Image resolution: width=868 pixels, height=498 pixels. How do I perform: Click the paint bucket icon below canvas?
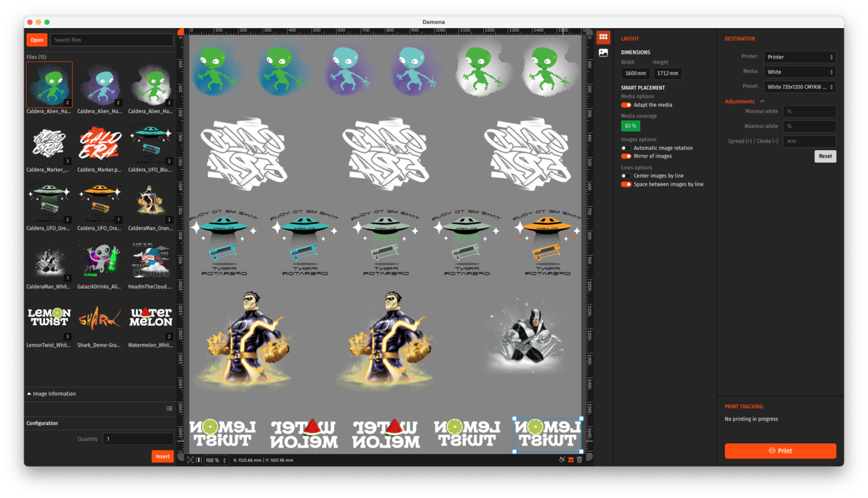pyautogui.click(x=562, y=460)
